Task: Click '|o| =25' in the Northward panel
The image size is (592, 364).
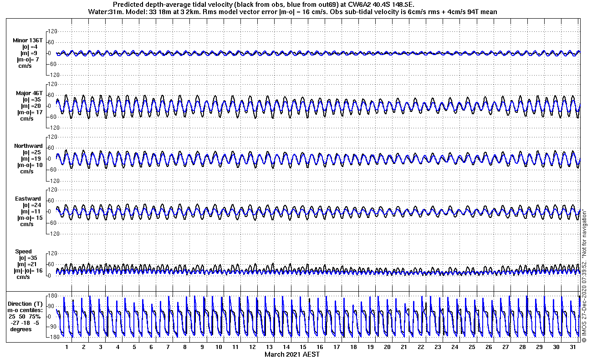Action: point(31,152)
